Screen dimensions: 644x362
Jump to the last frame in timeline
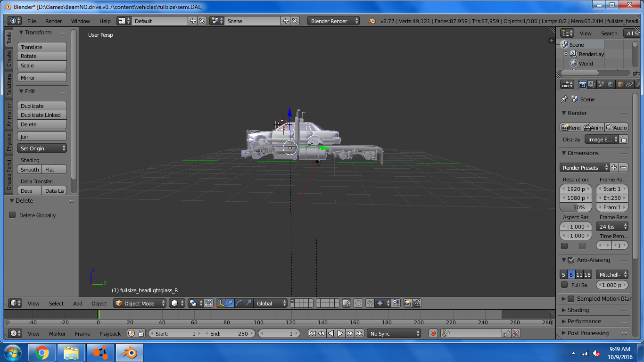pyautogui.click(x=359, y=334)
